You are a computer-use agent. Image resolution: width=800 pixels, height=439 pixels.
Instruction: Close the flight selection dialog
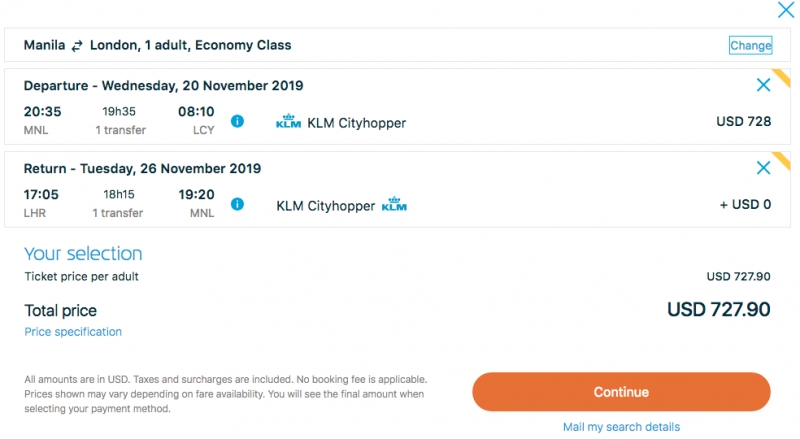pos(786,9)
